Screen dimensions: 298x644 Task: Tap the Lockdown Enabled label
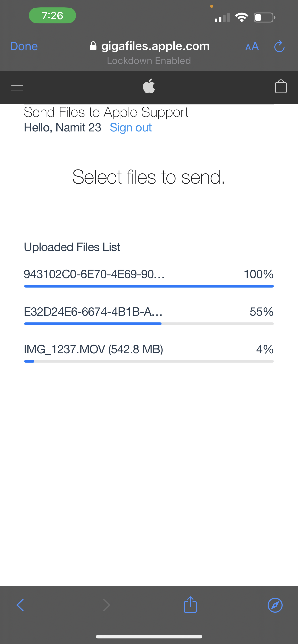pyautogui.click(x=149, y=61)
